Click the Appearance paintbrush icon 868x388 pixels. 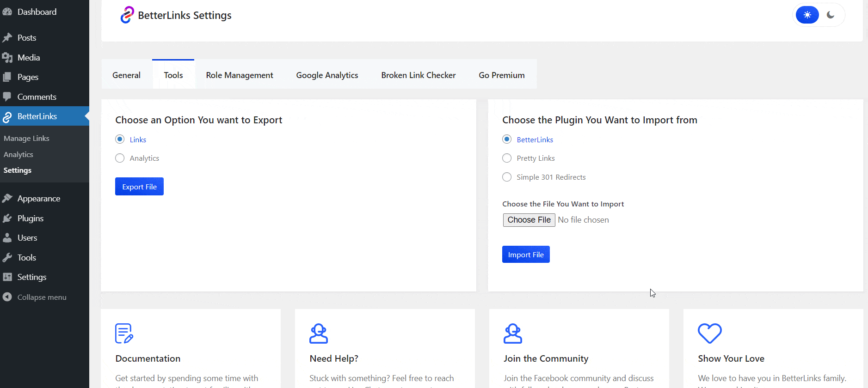tap(7, 199)
